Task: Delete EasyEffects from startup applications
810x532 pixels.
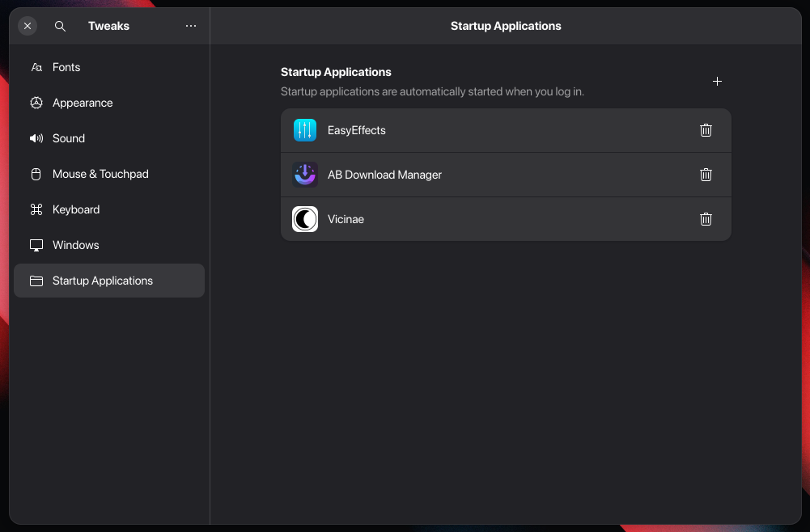Action: [x=706, y=129]
